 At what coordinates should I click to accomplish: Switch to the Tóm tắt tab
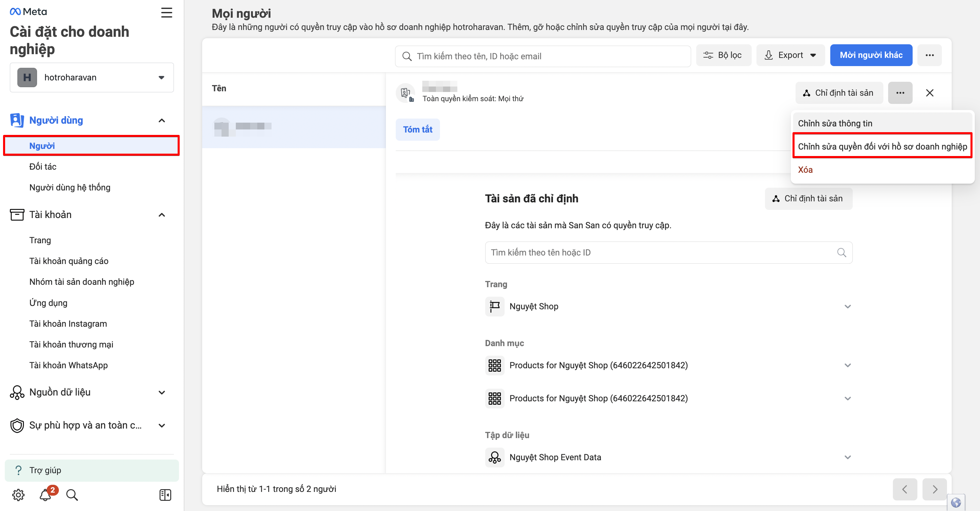click(x=417, y=129)
